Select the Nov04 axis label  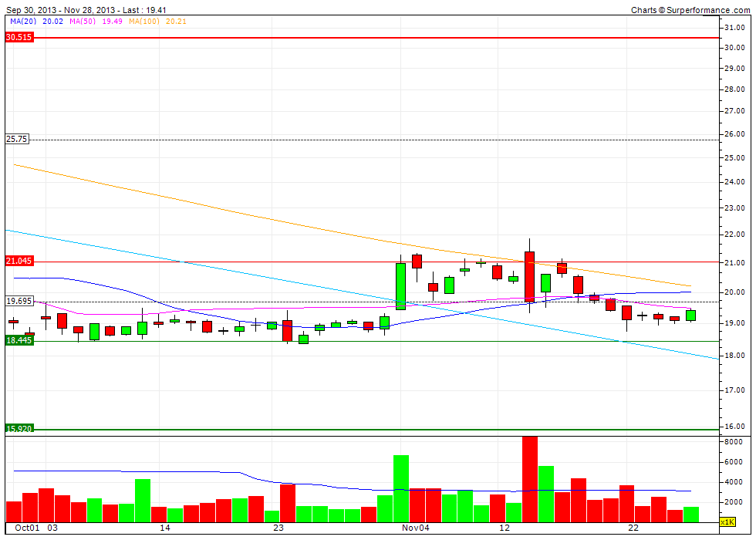(x=415, y=528)
